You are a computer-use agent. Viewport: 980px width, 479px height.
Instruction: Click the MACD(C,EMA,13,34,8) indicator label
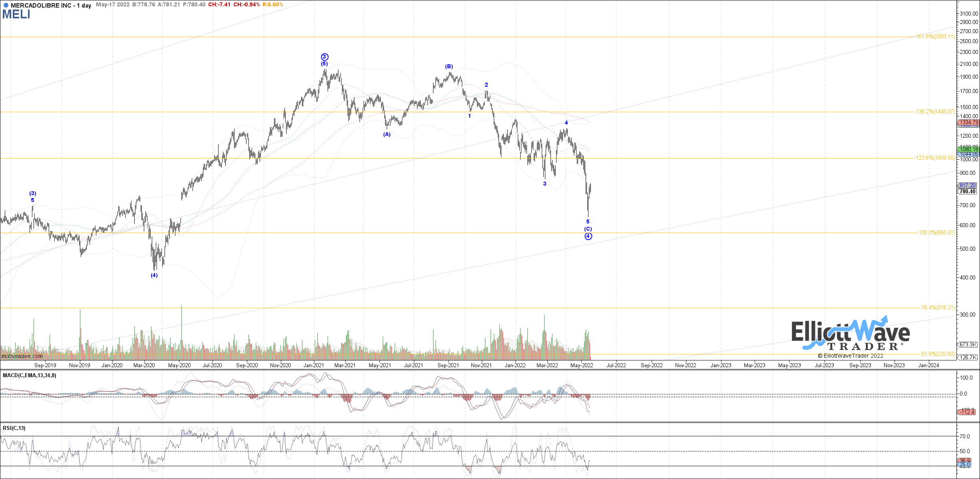click(x=30, y=376)
